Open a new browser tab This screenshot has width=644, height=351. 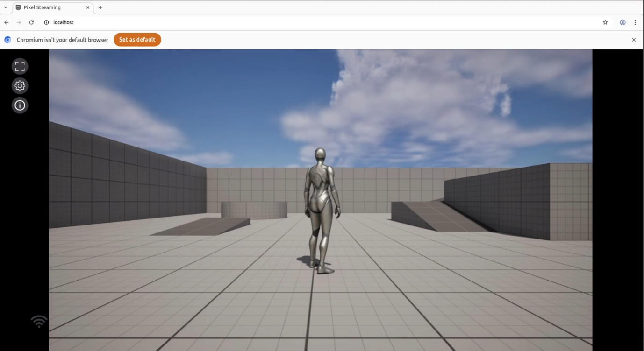point(100,7)
